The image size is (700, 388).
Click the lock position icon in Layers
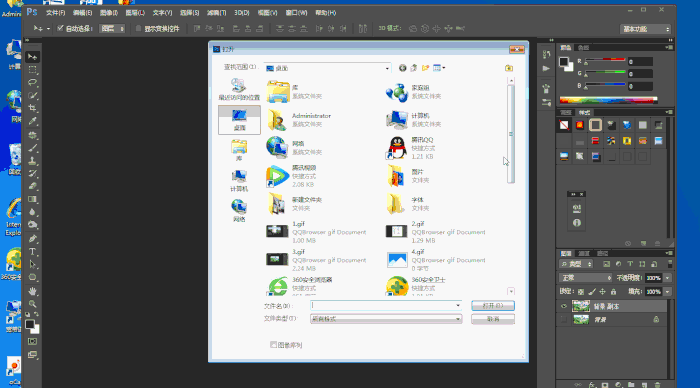[x=602, y=292]
